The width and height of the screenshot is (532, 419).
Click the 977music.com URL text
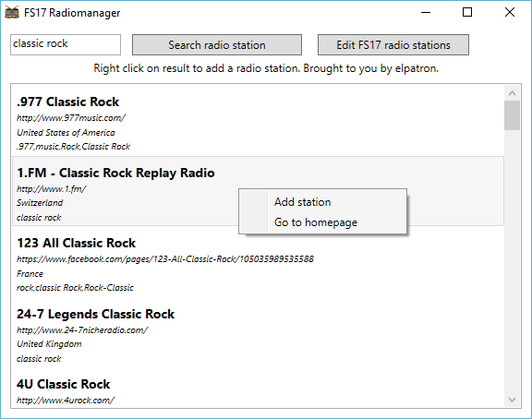[x=71, y=118]
